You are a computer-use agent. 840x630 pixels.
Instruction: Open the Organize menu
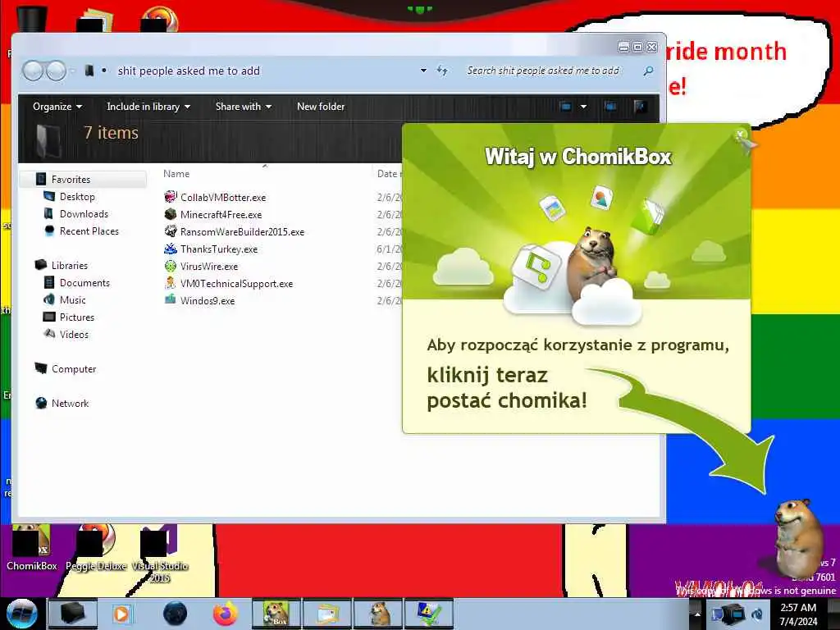point(57,107)
